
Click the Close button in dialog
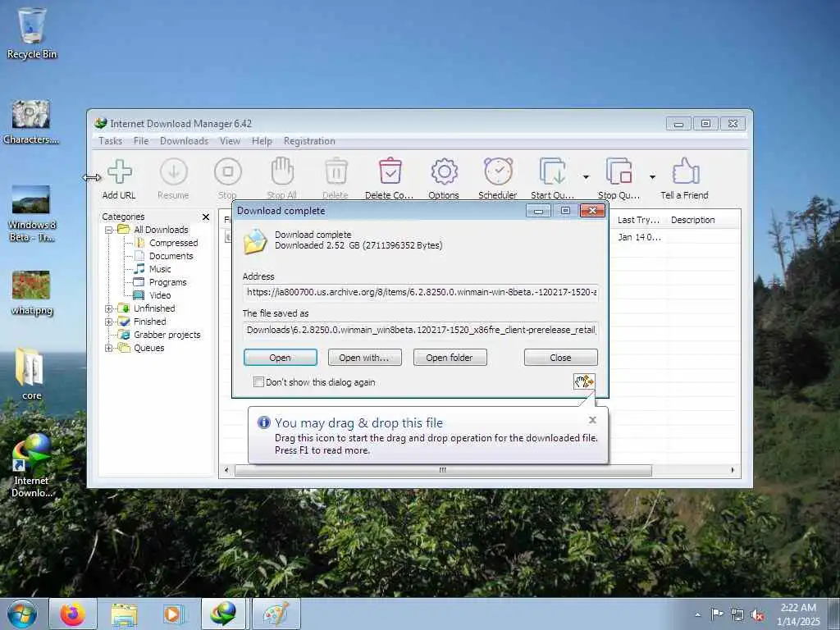coord(560,358)
